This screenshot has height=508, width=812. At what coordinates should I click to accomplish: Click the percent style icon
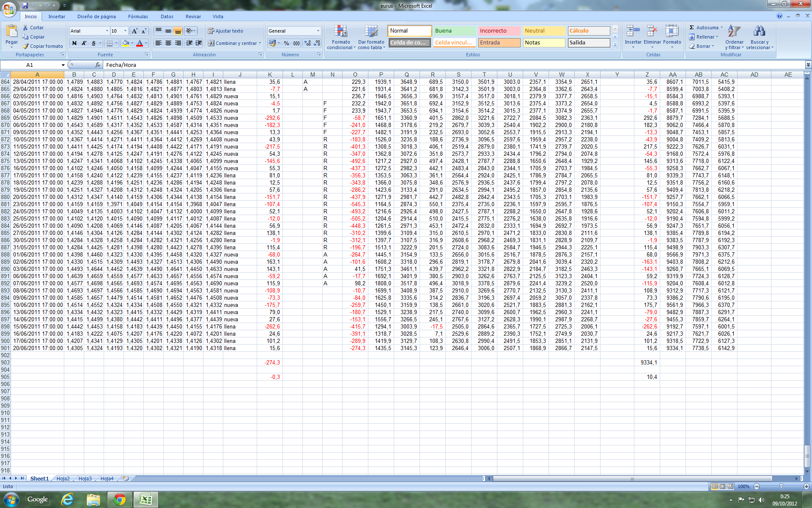pyautogui.click(x=286, y=43)
